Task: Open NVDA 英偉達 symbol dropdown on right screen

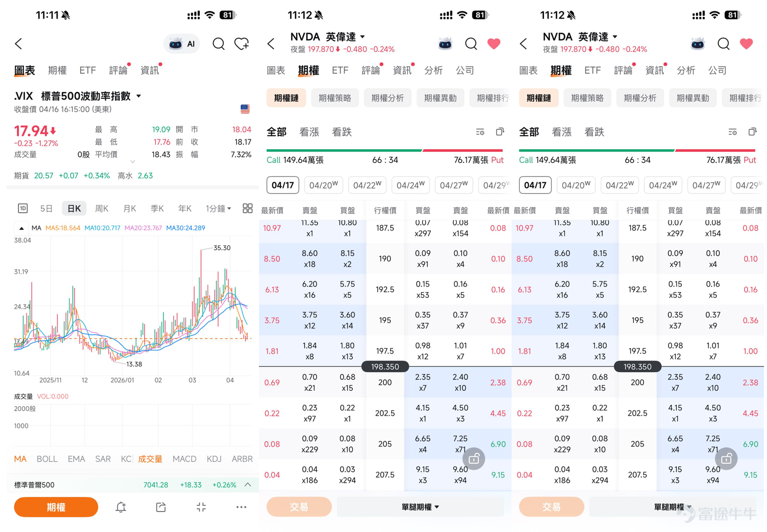Action: [x=615, y=37]
